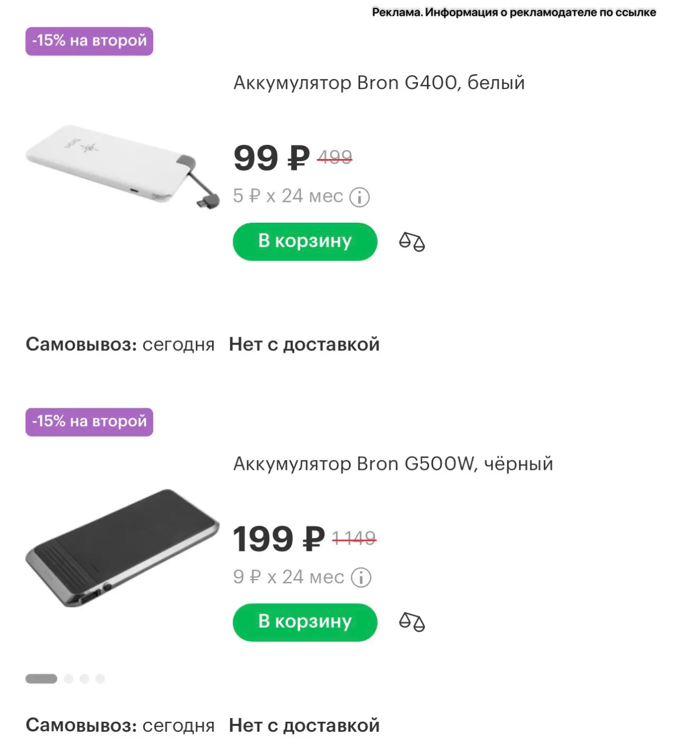Jump to last image carousel dot
This screenshot has height=753, width=700.
[x=100, y=679]
